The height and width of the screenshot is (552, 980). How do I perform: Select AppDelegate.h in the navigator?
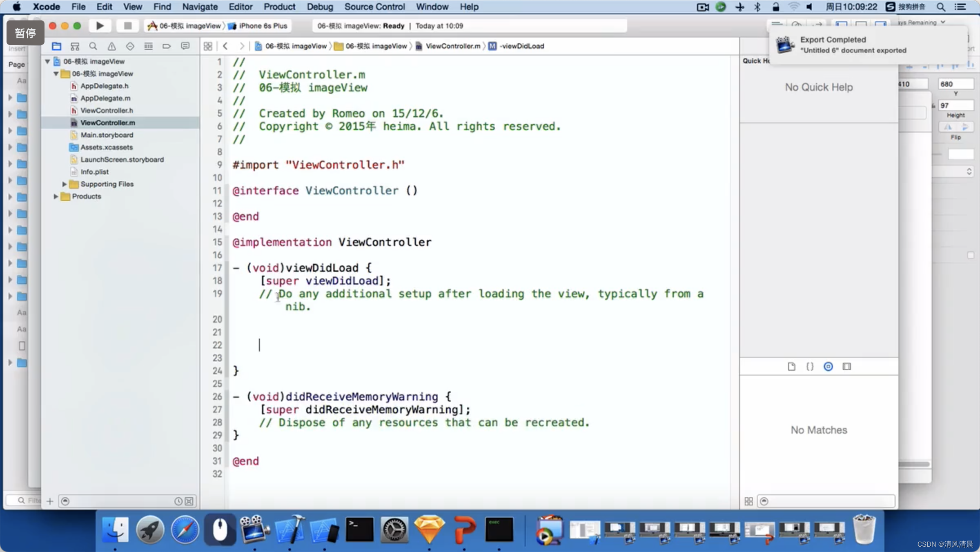pos(104,86)
